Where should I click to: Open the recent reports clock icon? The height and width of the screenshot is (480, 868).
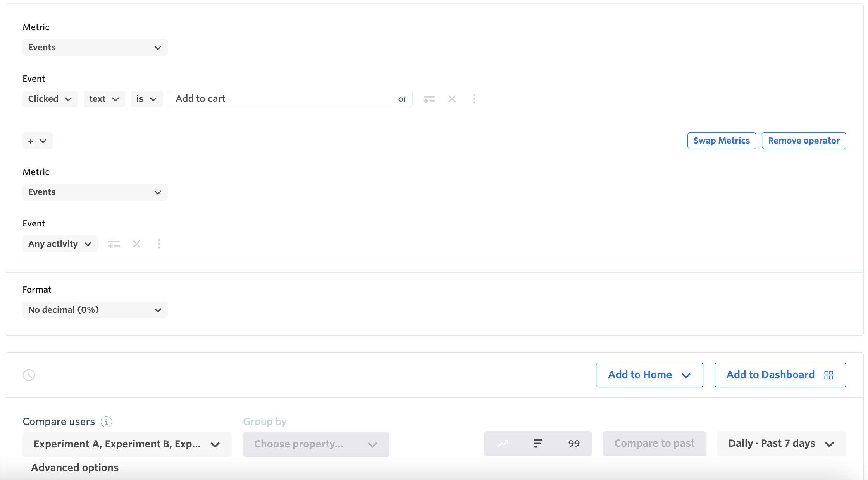28,375
